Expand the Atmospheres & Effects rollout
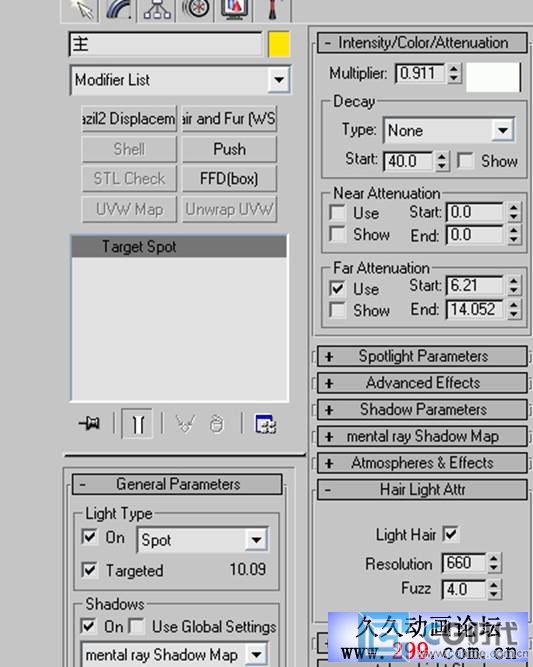 (422, 463)
